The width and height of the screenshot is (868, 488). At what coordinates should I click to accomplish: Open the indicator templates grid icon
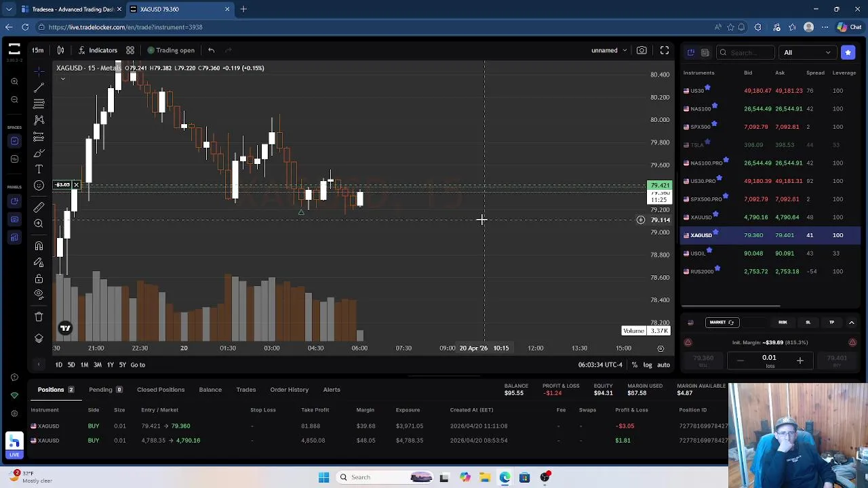pos(130,50)
